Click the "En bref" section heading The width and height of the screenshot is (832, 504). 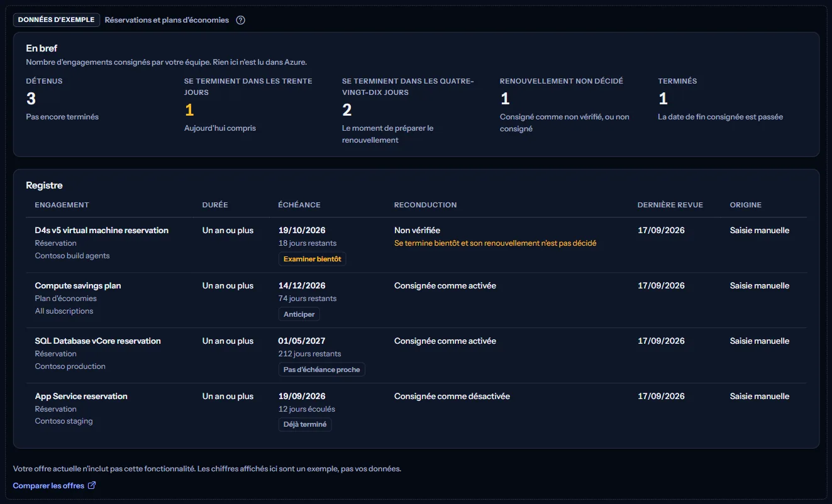[42, 48]
